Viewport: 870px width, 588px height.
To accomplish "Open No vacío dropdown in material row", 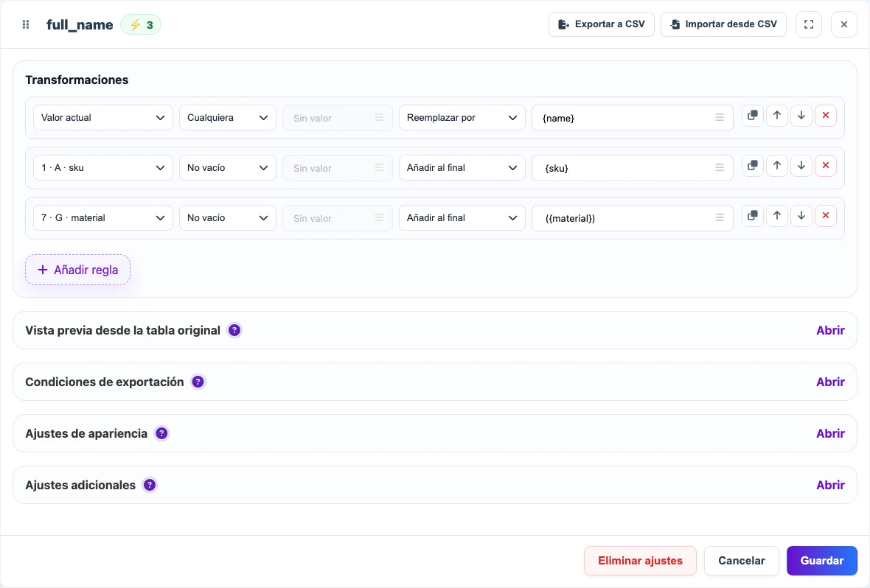I will (x=228, y=218).
